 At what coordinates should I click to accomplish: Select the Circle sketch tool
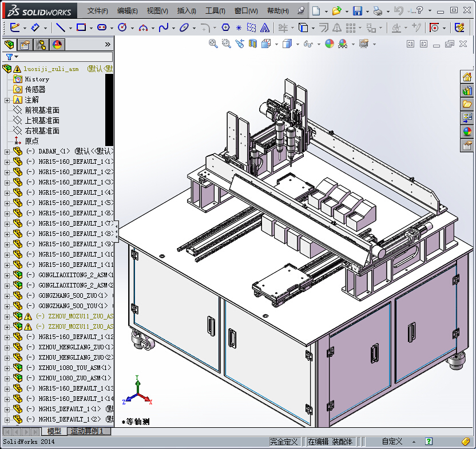pos(122,27)
